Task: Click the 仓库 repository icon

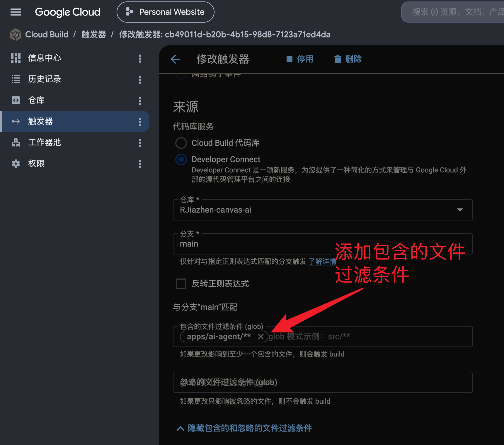Action: coord(16,100)
